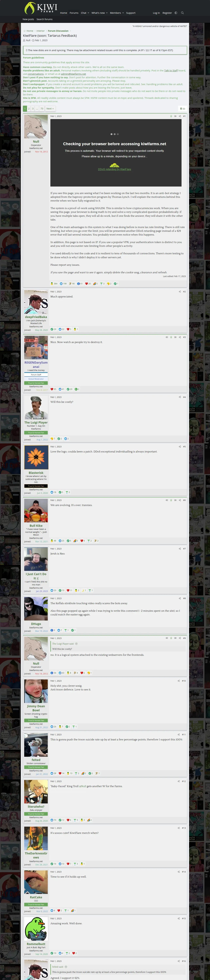Click heart reaction count 95 on post #3
This screenshot has height=980, width=210.
tap(53, 389)
